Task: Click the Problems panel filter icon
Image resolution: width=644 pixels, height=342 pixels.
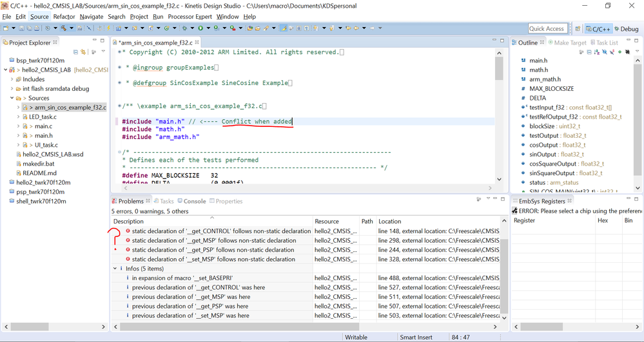Action: pos(478,199)
